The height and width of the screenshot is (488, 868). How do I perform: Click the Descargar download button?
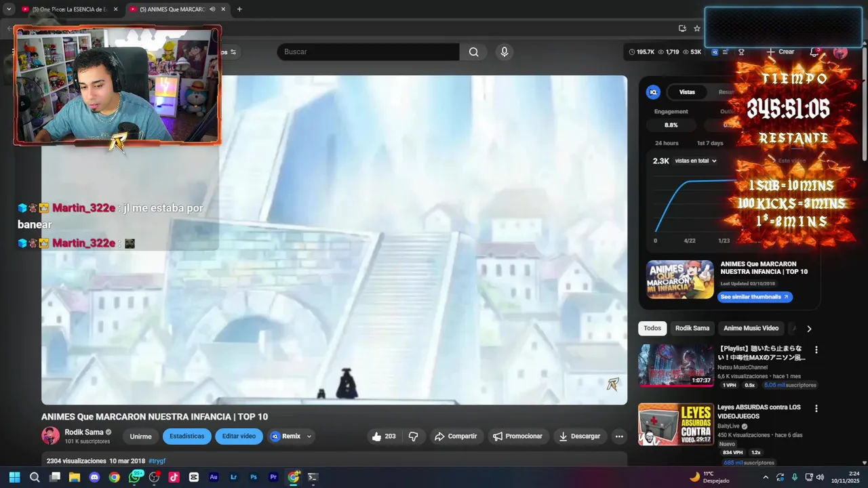coord(580,436)
